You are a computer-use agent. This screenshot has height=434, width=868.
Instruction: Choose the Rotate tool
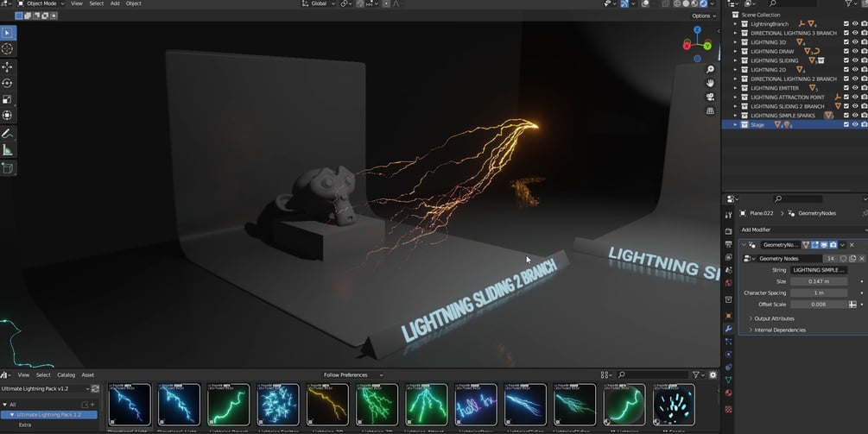point(8,83)
